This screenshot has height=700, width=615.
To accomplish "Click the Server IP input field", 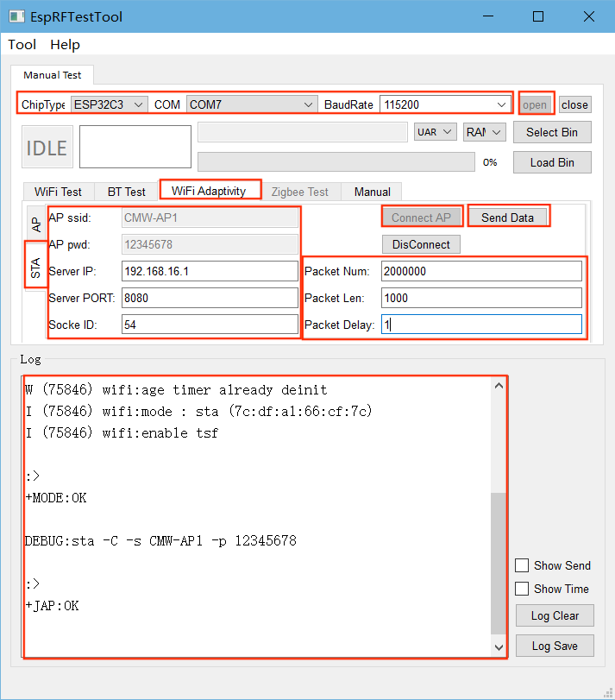I will tap(210, 271).
